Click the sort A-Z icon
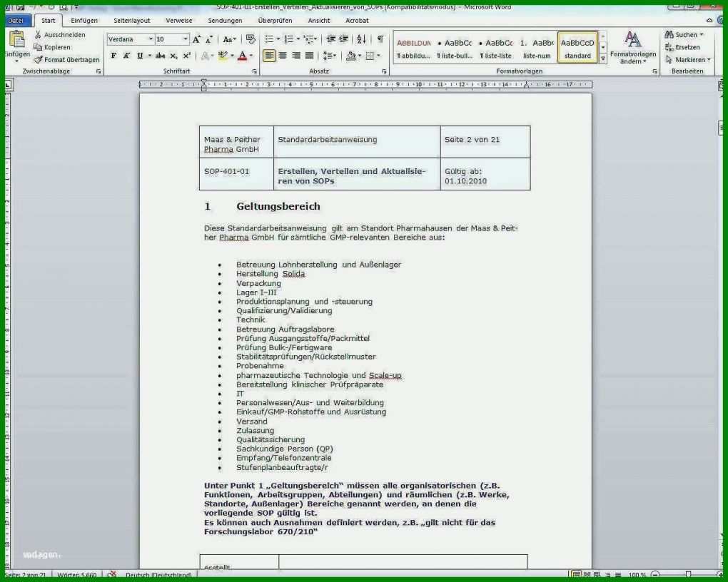728x582 pixels. [361, 39]
